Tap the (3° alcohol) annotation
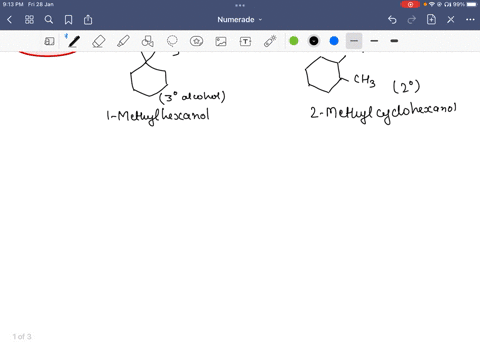480x360 pixels. 192,97
